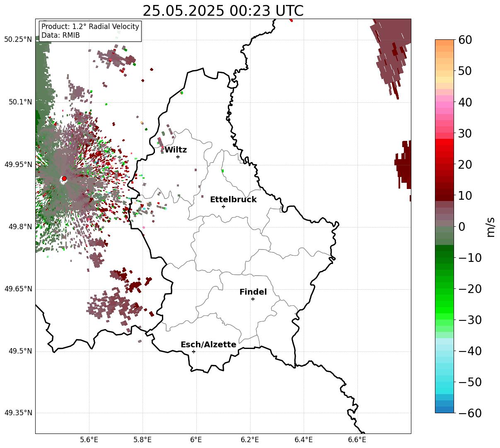Click the colorbar tick label '10'
Viewport: 500px width, 448px height.
(x=465, y=195)
